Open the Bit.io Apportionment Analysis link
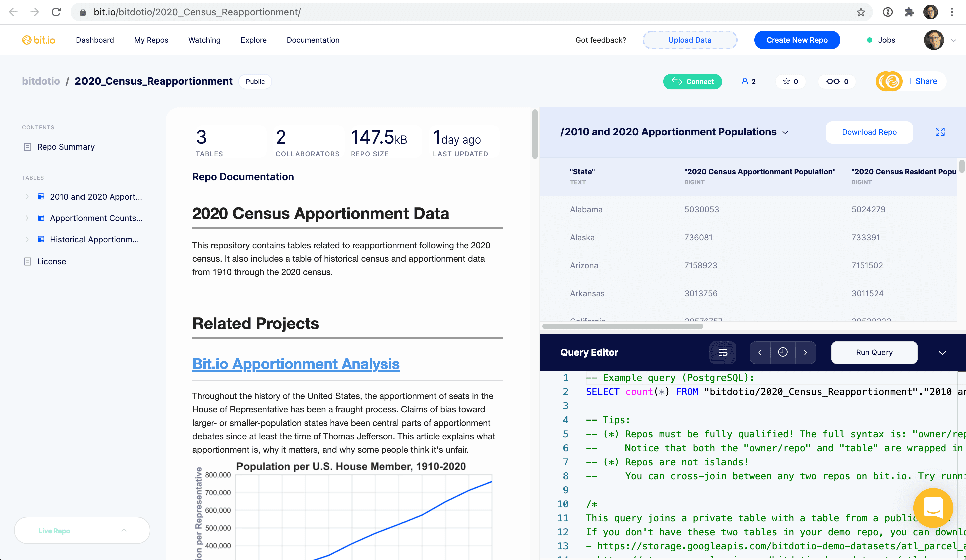The width and height of the screenshot is (966, 560). (296, 364)
